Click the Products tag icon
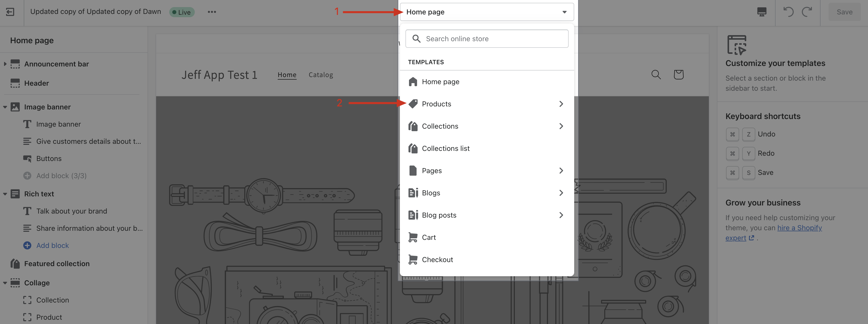 (413, 104)
